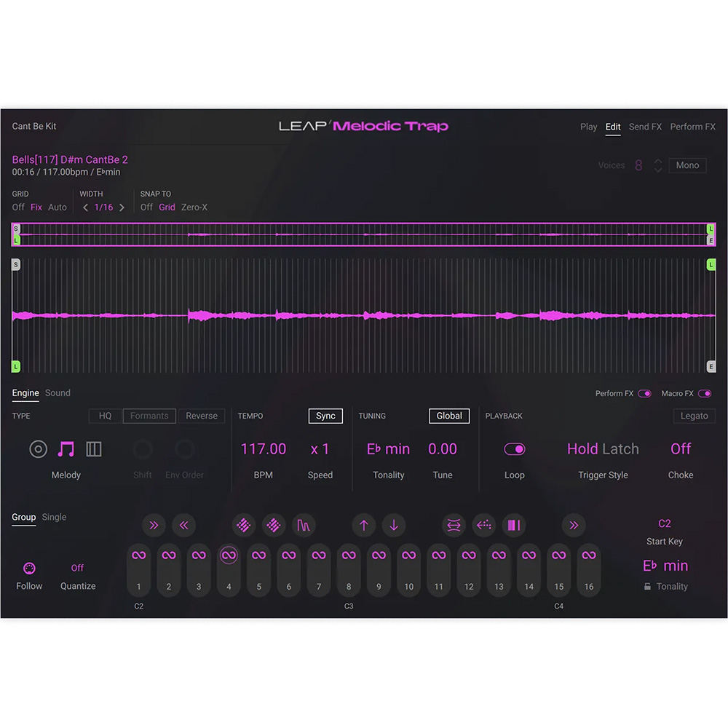The image size is (728, 728).
Task: Click the stretch icon in the pad toolbar
Action: click(x=454, y=525)
